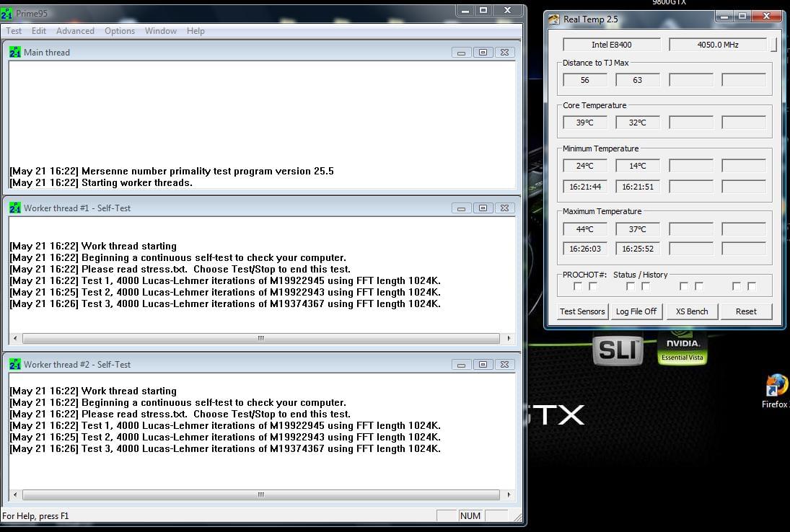This screenshot has width=790, height=532.
Task: Click Worker thread #1 Test 3 M19374367 line
Action: (225, 303)
